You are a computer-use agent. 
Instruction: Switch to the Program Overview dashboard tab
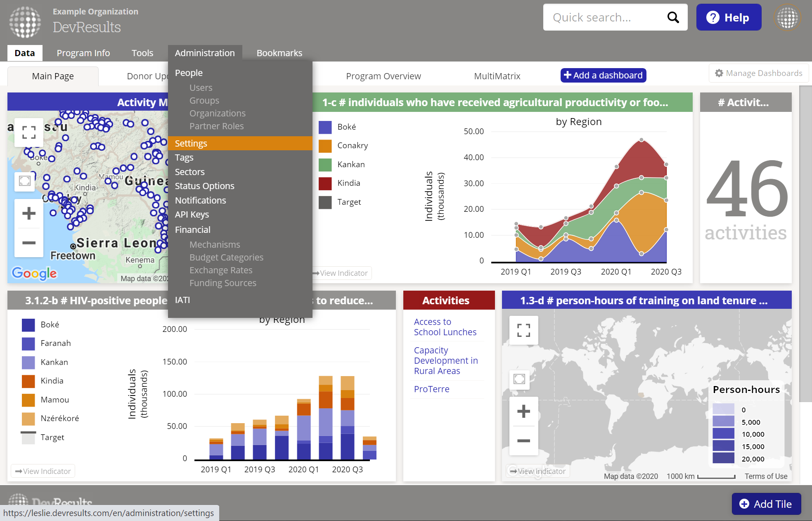click(383, 76)
